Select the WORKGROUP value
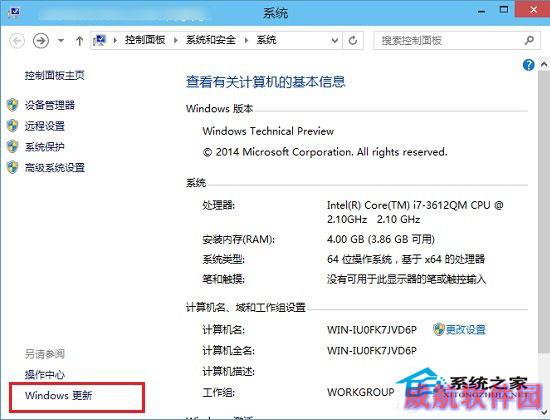550x420 pixels. pyautogui.click(x=361, y=392)
